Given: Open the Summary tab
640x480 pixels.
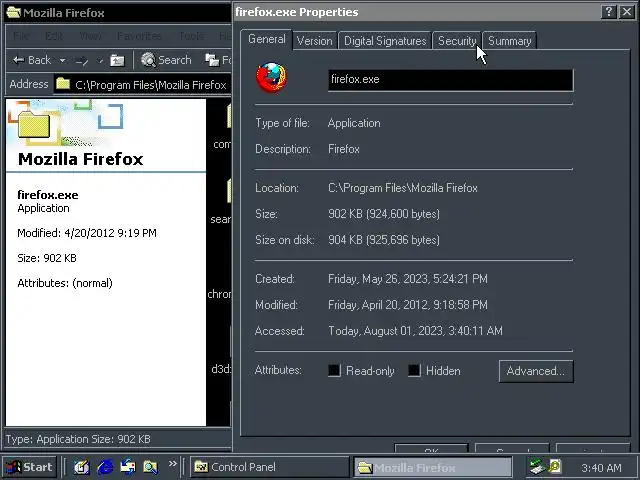Looking at the screenshot, I should [509, 41].
